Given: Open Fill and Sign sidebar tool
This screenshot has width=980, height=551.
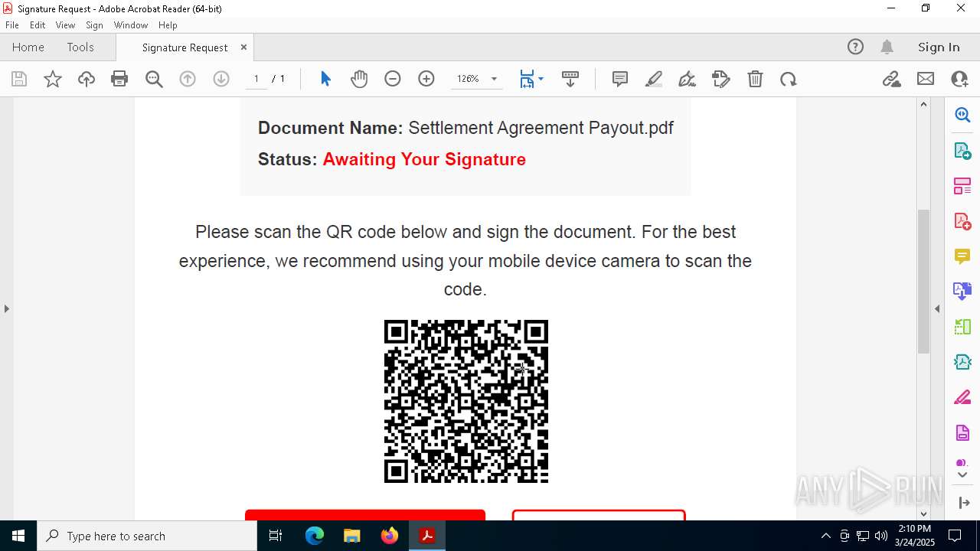Looking at the screenshot, I should [x=962, y=397].
